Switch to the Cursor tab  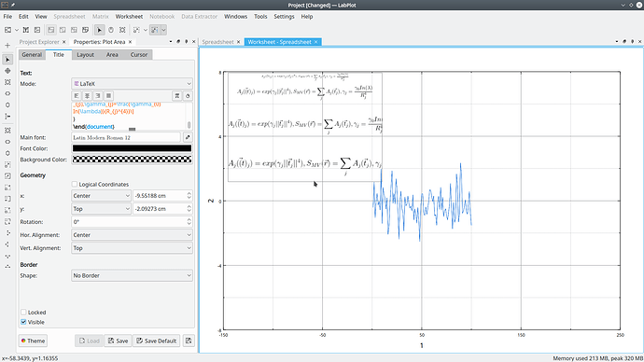tap(139, 55)
